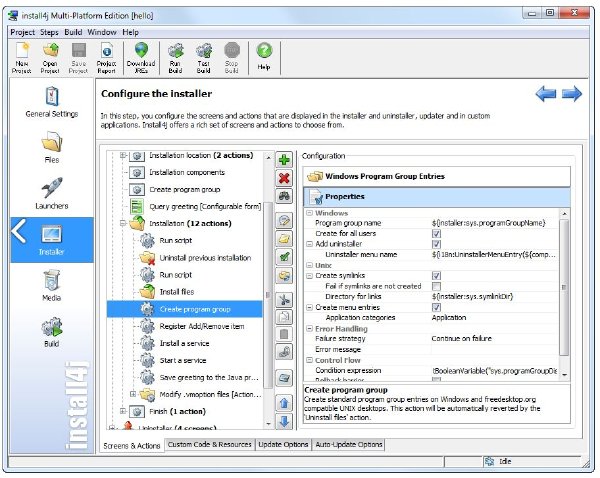The image size is (600, 478).
Task: Open the Steps menu
Action: click(x=49, y=32)
